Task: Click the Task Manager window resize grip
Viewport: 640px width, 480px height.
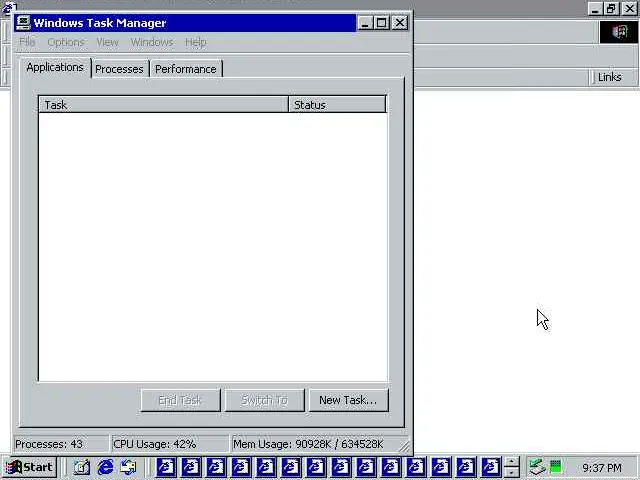Action: (404, 446)
